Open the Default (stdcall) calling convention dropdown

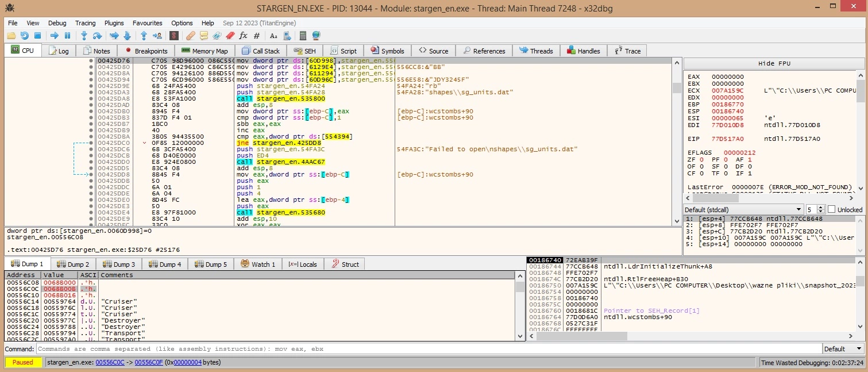click(x=743, y=209)
